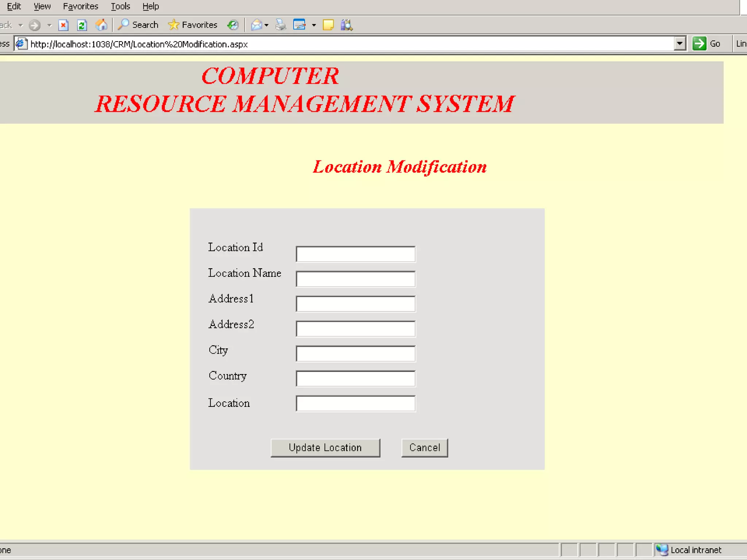This screenshot has height=560, width=747.
Task: Click the Research binoculars icon
Action: 347,25
